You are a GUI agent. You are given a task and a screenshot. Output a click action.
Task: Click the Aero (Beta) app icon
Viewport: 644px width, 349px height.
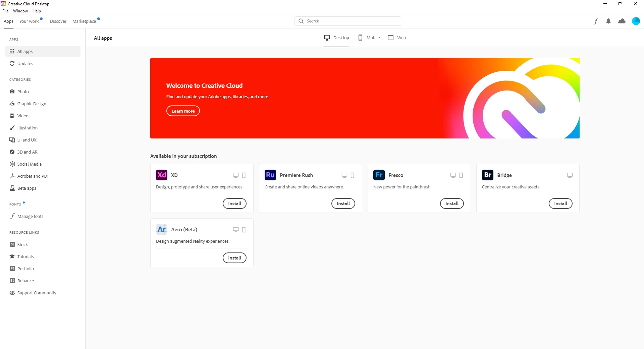coord(162,229)
